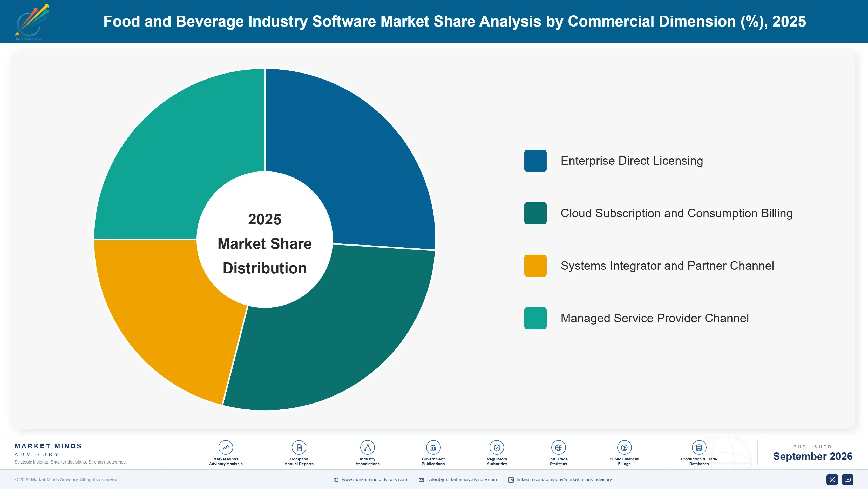Screen dimensions: 868x489
Task: Select the Production & Trade Databases icon
Action: [699, 447]
